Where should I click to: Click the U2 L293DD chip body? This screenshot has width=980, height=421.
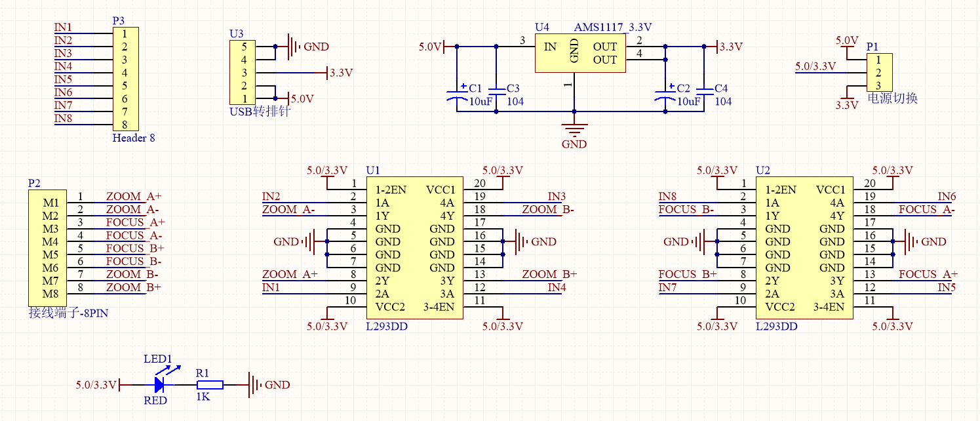coord(804,246)
